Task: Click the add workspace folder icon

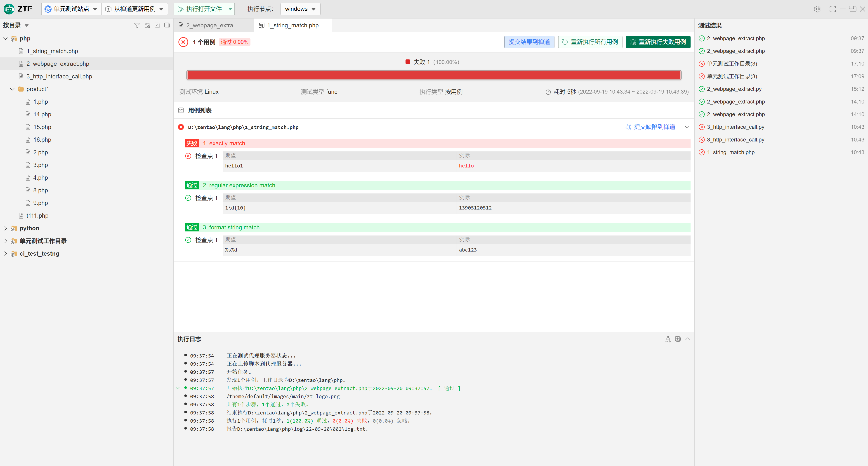Action: pos(147,25)
